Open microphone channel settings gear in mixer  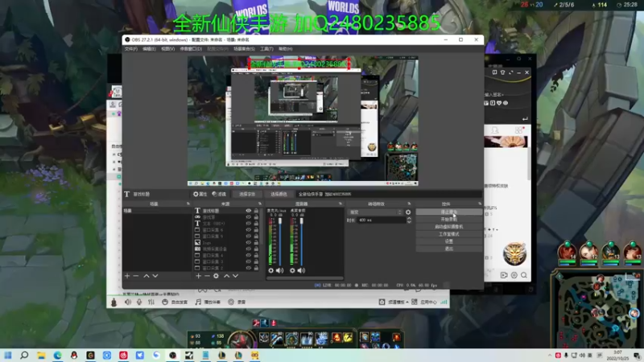[x=270, y=270]
